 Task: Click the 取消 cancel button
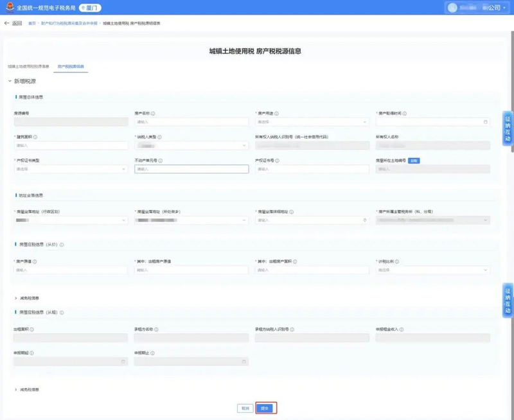tap(245, 408)
